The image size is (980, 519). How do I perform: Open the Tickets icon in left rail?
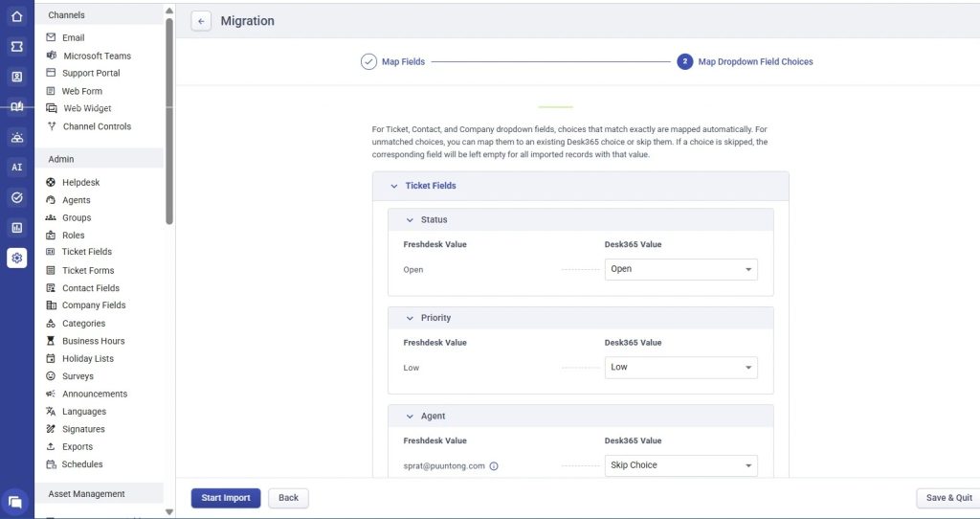pyautogui.click(x=17, y=46)
